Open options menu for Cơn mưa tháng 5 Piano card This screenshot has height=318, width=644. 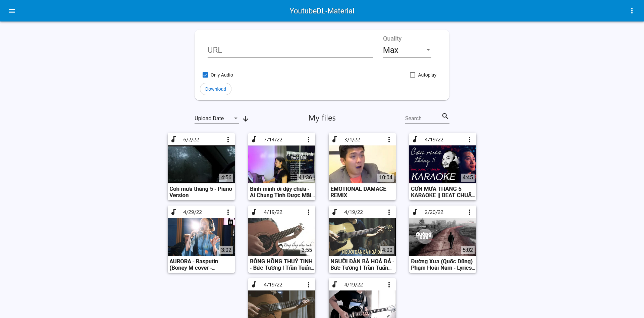(x=228, y=140)
